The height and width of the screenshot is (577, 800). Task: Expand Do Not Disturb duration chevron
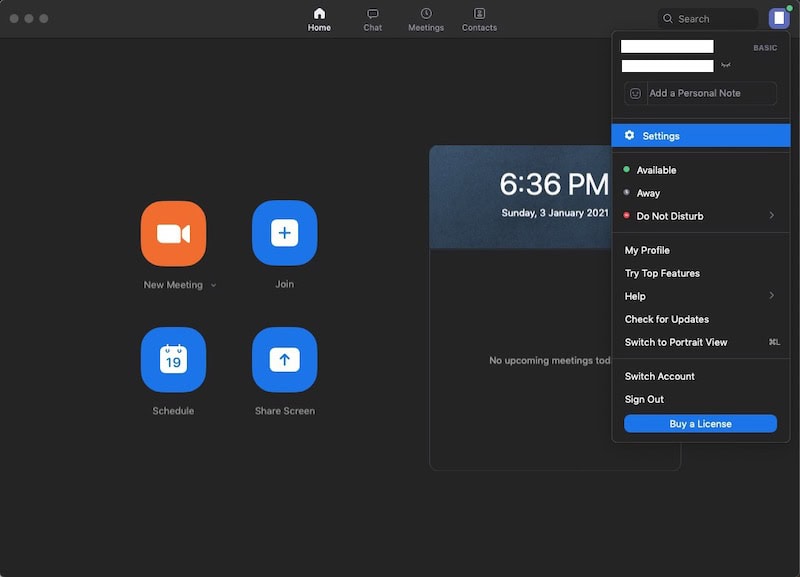tap(771, 216)
